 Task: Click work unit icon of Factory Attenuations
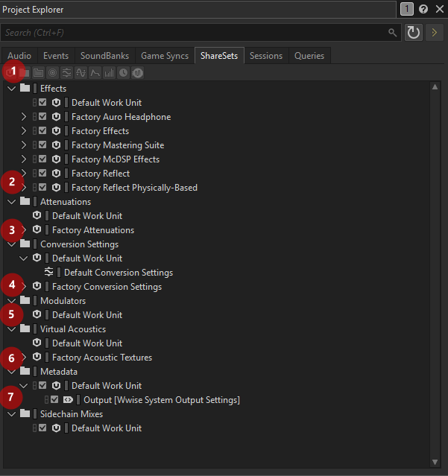tap(37, 229)
